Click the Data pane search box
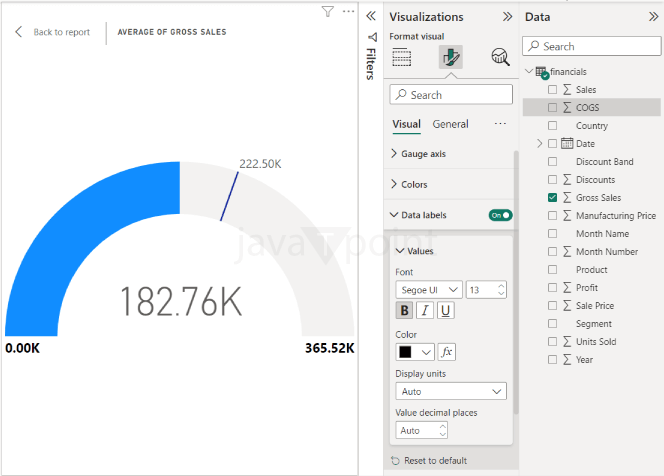The width and height of the screenshot is (664, 476). pos(591,46)
